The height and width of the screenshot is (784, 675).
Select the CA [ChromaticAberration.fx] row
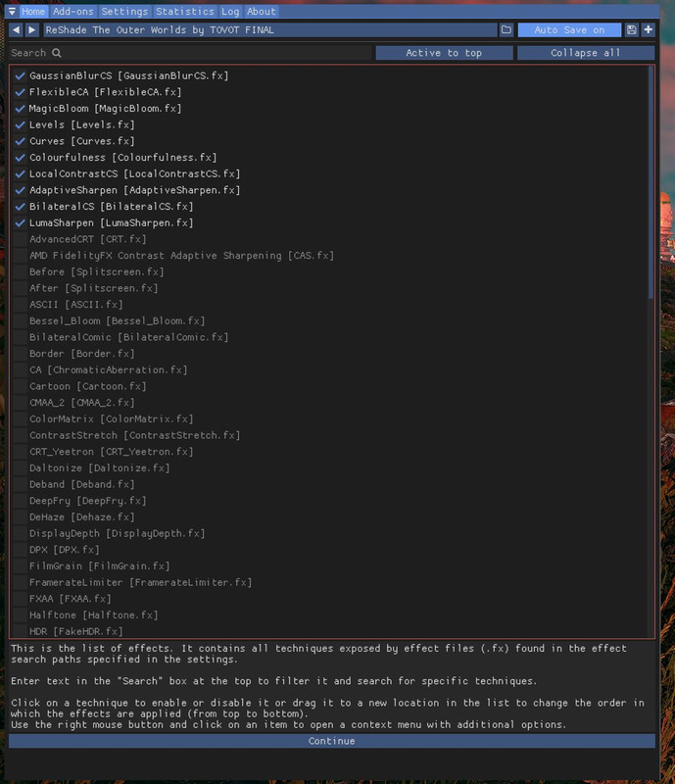click(109, 370)
